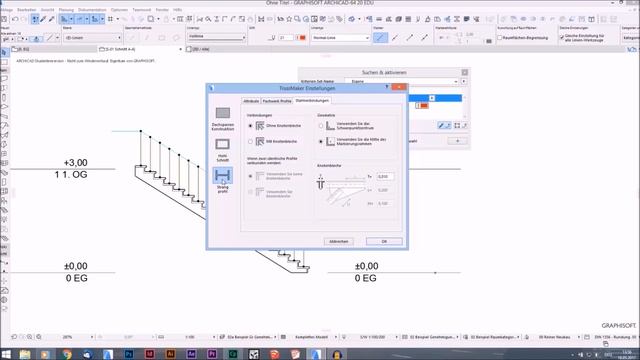Click the Google Chrome taskbar icon
This screenshot has height=360, width=640.
pos(67,354)
